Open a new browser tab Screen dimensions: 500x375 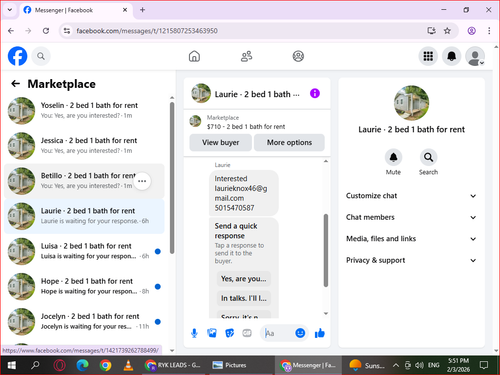[142, 10]
